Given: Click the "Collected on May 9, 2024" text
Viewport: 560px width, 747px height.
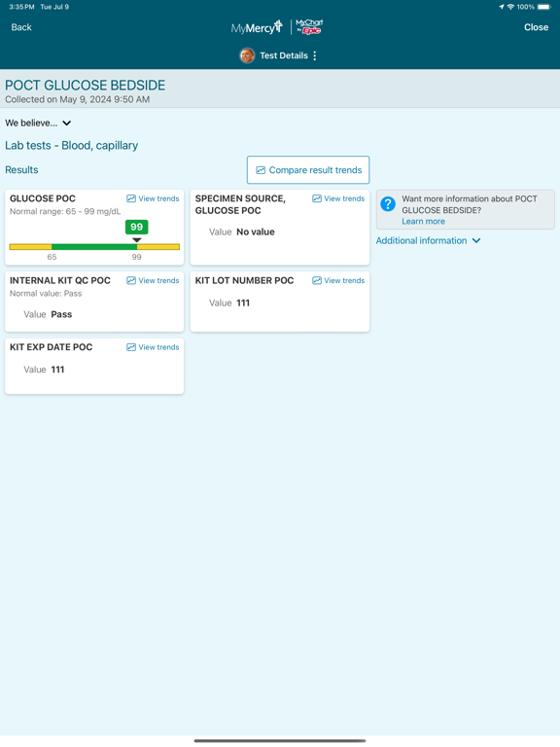Looking at the screenshot, I should coord(77,99).
